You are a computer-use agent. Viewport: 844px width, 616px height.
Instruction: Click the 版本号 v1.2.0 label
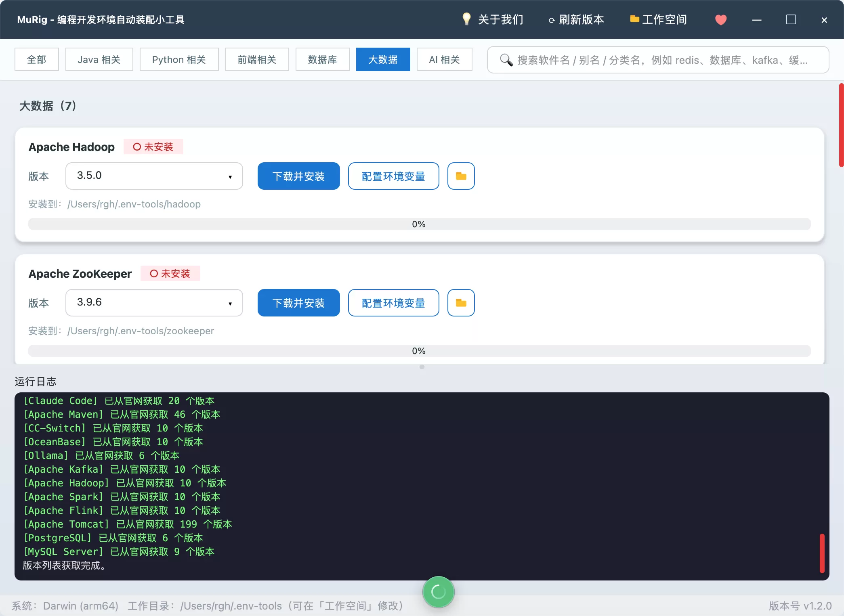[800, 606]
